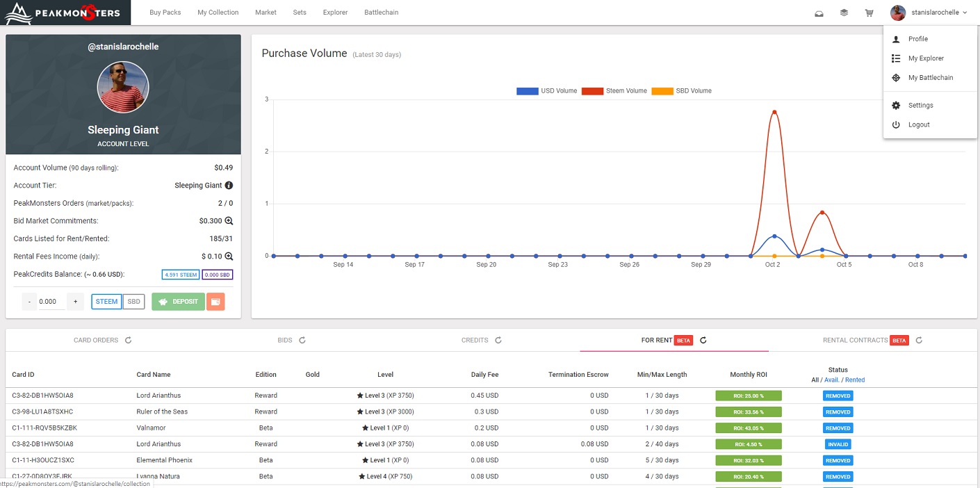Click card name Elemental Phoenix

tap(165, 460)
